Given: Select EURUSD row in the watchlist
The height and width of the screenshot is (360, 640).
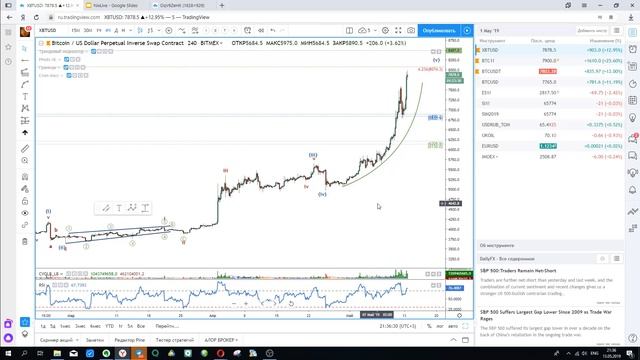Looking at the screenshot, I should (x=549, y=146).
